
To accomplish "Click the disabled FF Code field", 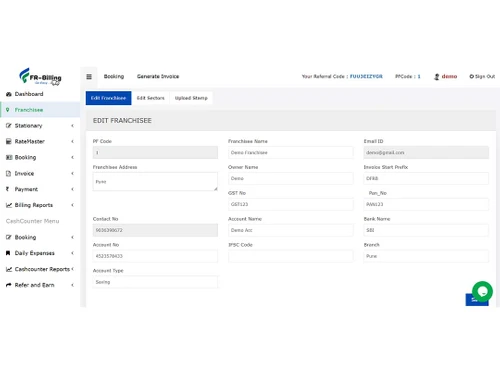I will (x=155, y=152).
